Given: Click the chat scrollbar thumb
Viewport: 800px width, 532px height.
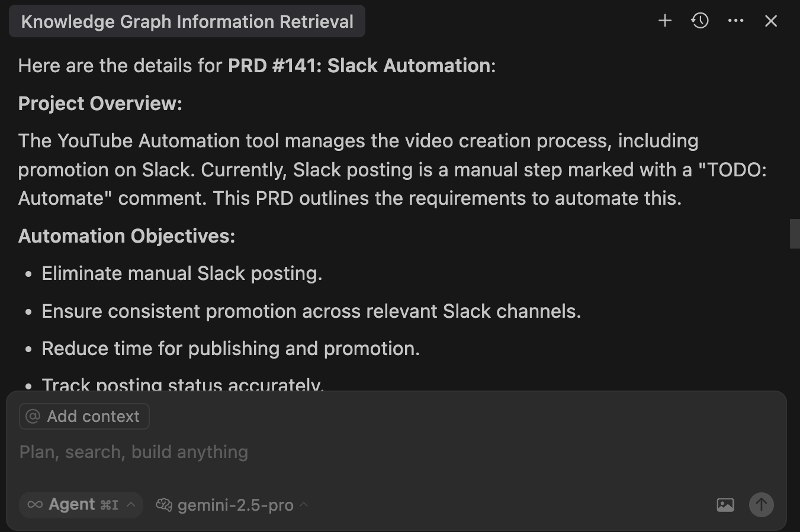Looking at the screenshot, I should [x=795, y=234].
